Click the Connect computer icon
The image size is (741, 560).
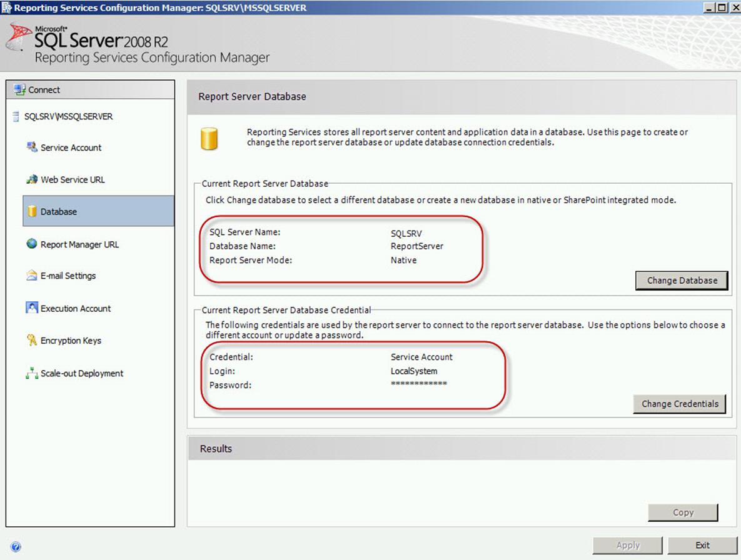[20, 89]
